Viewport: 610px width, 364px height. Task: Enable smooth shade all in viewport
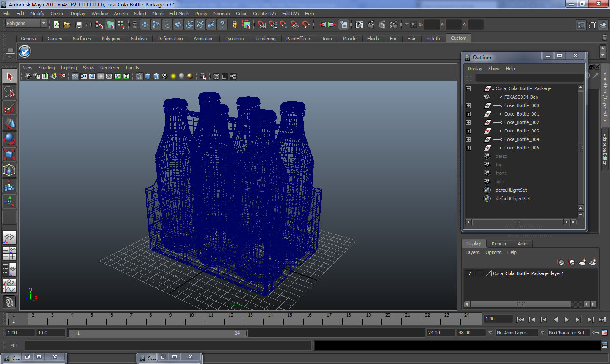(x=148, y=76)
